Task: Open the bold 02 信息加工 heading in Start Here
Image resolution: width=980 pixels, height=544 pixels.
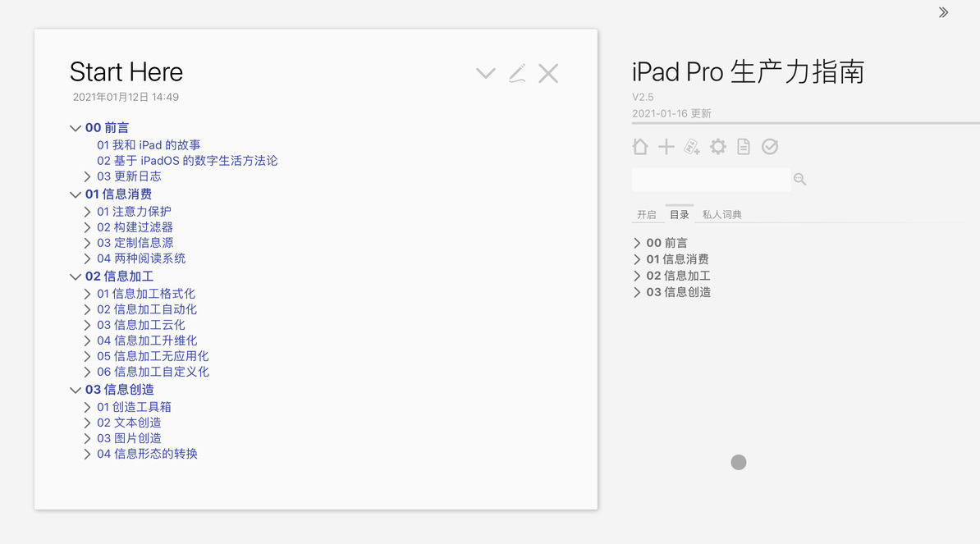Action: [119, 277]
